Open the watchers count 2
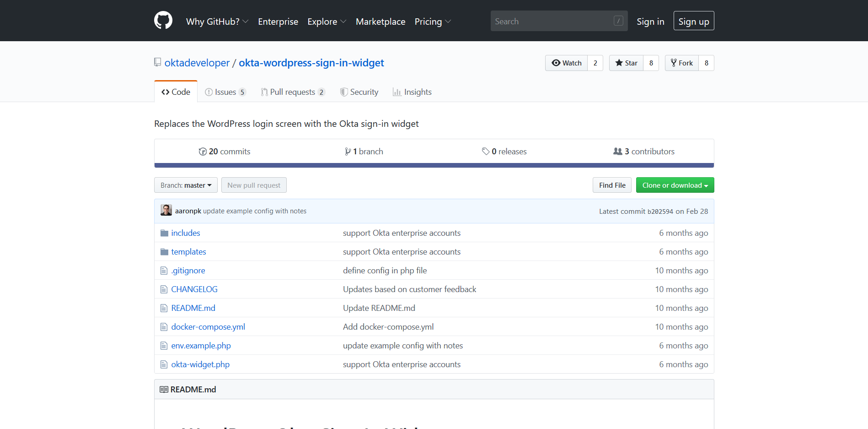 pyautogui.click(x=595, y=63)
